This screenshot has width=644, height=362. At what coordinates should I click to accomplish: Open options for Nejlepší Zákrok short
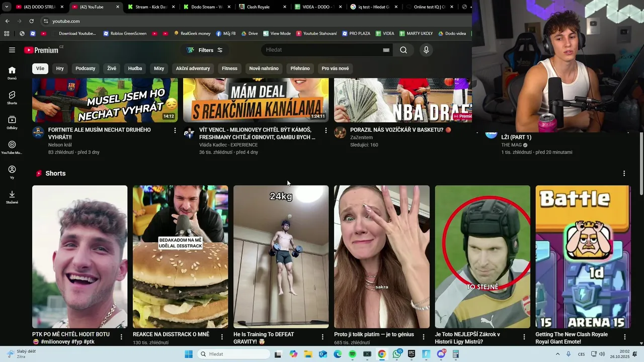[x=524, y=337]
